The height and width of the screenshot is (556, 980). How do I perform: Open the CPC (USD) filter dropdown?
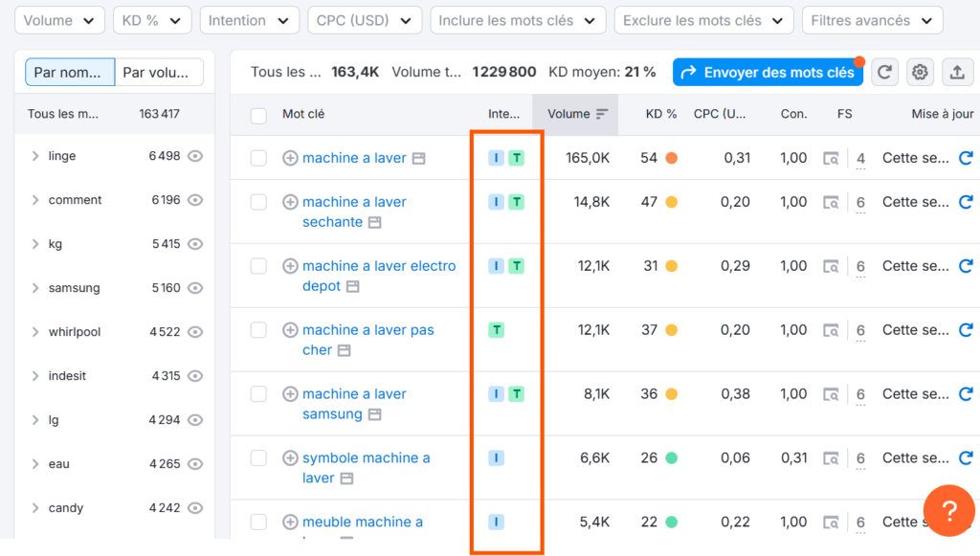365,21
